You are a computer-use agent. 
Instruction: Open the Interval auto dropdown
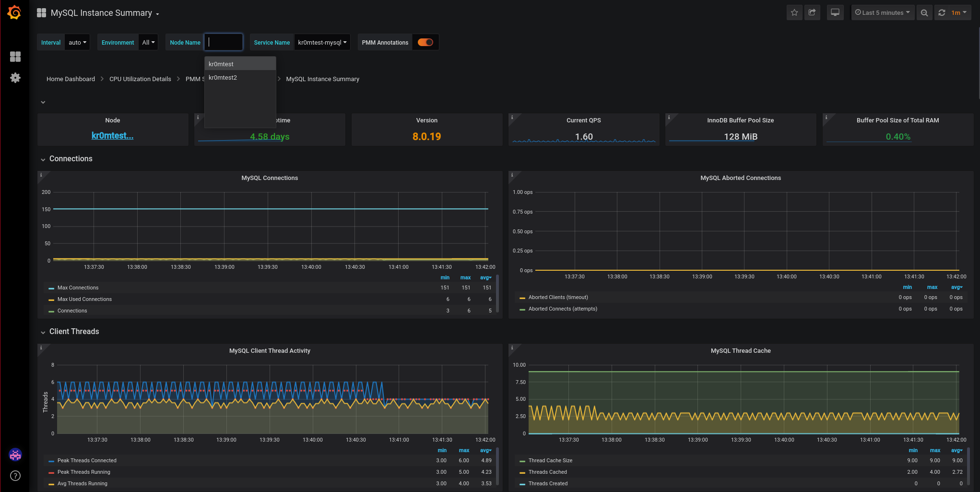[x=77, y=42]
